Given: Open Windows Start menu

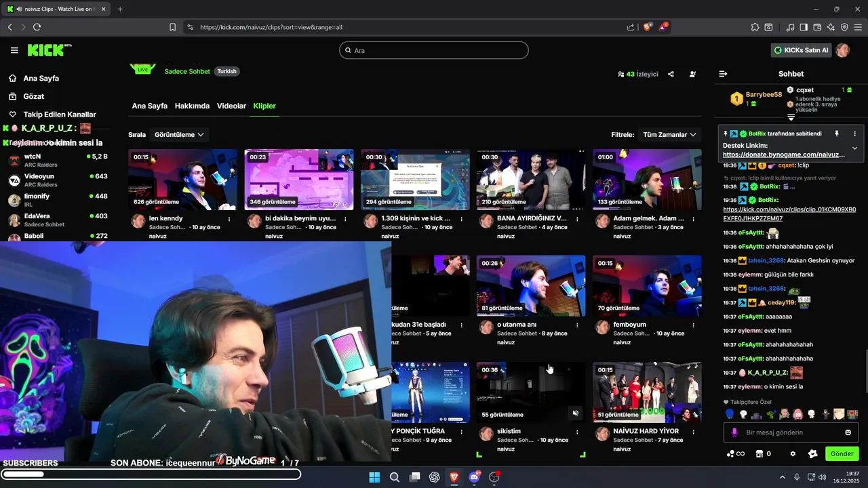Looking at the screenshot, I should (x=374, y=477).
